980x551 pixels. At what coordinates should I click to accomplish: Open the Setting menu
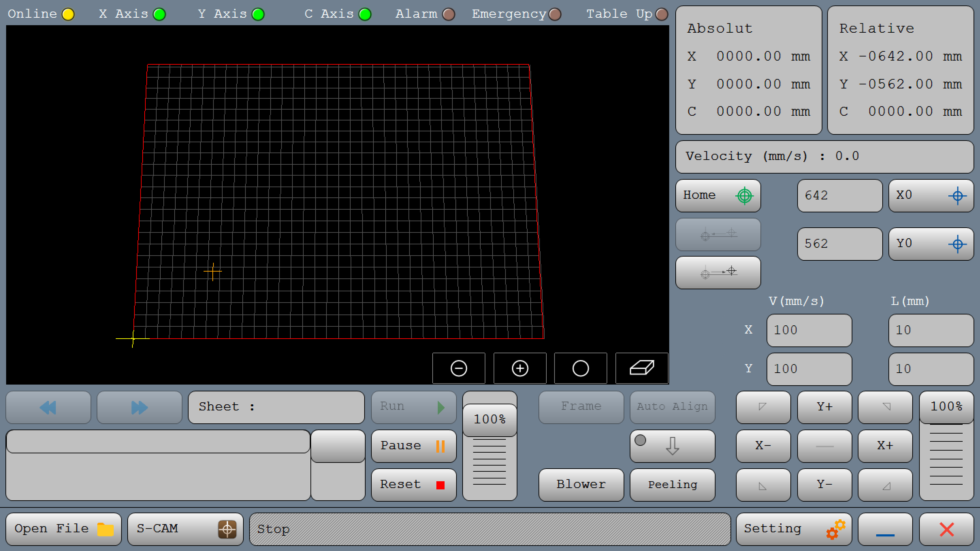click(x=793, y=529)
